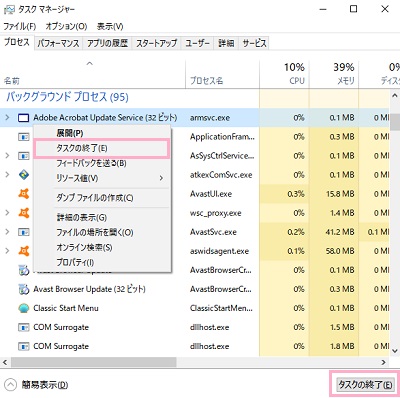Switch to the スタートアップ tab
Screen dimensions: 400x398
coord(156,43)
